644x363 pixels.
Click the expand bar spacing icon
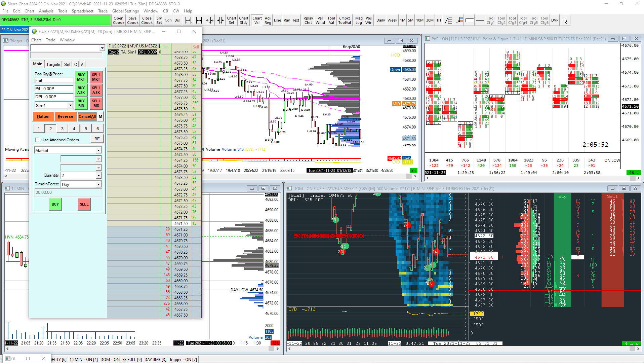tap(188, 21)
